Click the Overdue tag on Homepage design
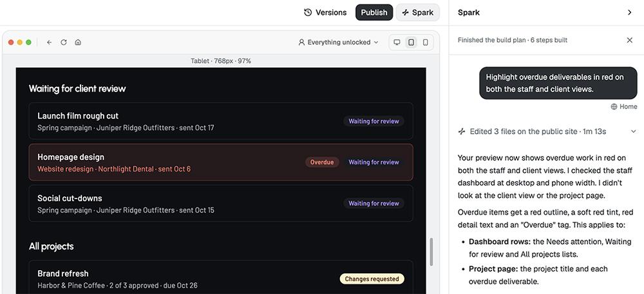Viewport: 644px width, 294px height. pyautogui.click(x=322, y=162)
